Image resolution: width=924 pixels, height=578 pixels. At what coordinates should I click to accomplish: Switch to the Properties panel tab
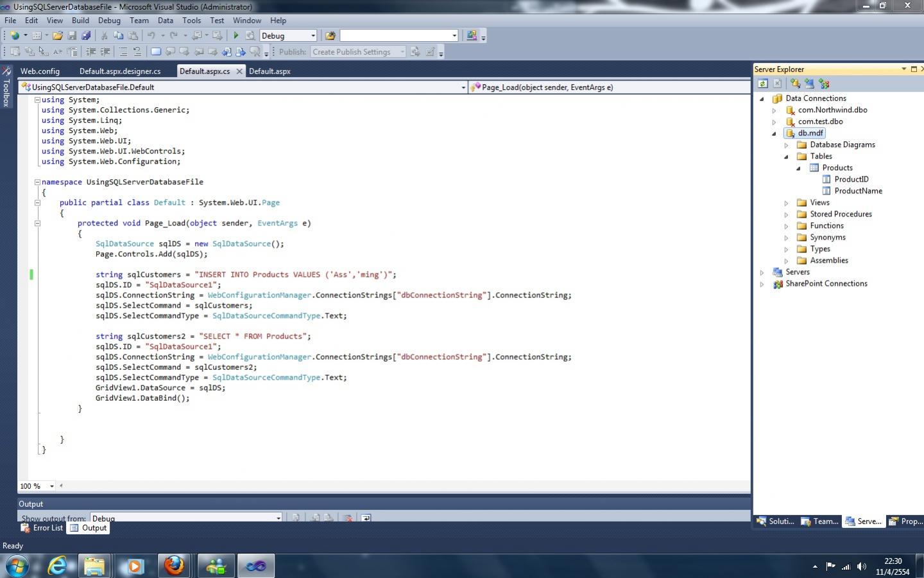[905, 521]
